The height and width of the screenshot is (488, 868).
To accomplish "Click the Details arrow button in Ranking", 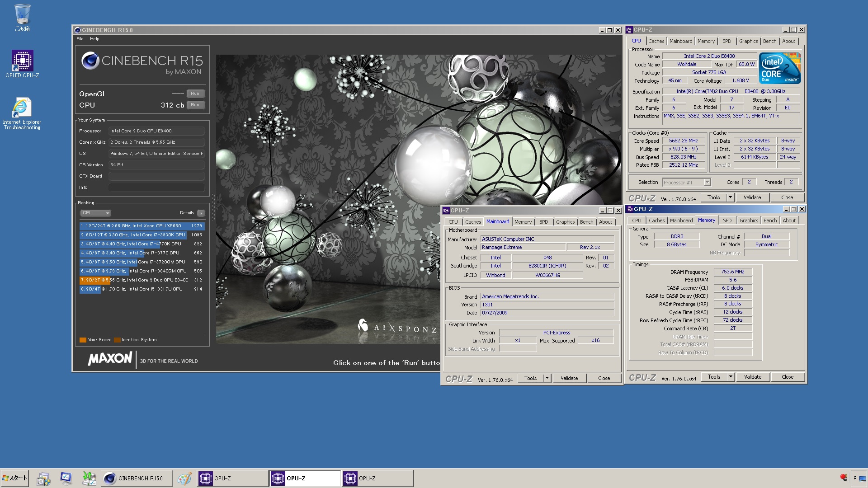I will click(x=201, y=213).
